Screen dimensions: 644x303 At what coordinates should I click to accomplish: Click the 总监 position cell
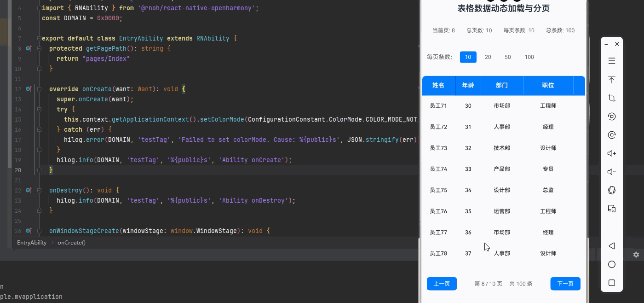(x=548, y=190)
